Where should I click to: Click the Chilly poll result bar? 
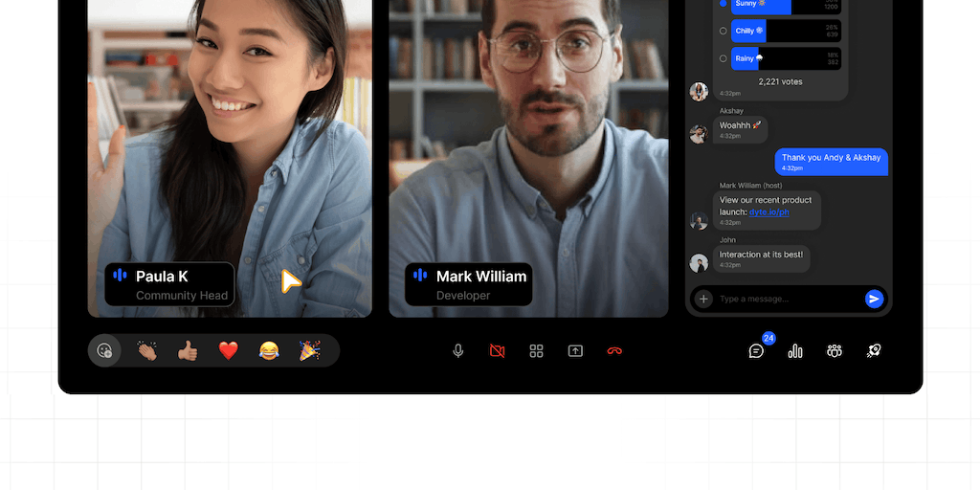pyautogui.click(x=787, y=31)
